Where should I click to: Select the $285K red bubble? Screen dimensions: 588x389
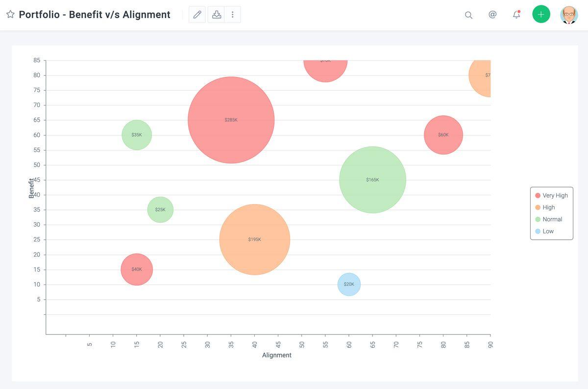pyautogui.click(x=231, y=120)
